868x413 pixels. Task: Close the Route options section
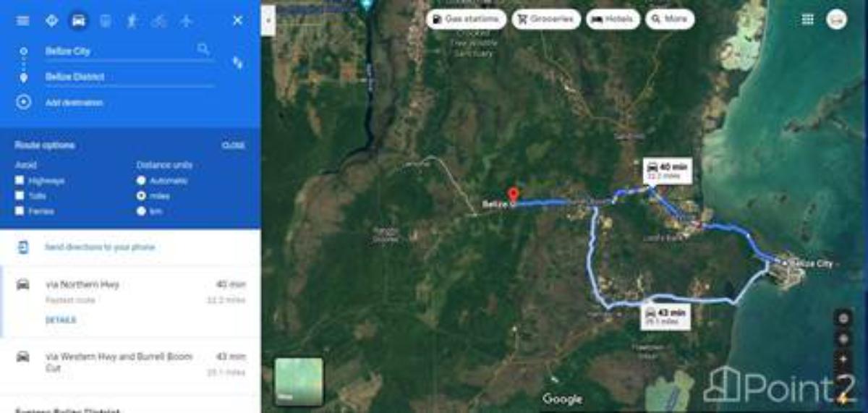point(233,145)
